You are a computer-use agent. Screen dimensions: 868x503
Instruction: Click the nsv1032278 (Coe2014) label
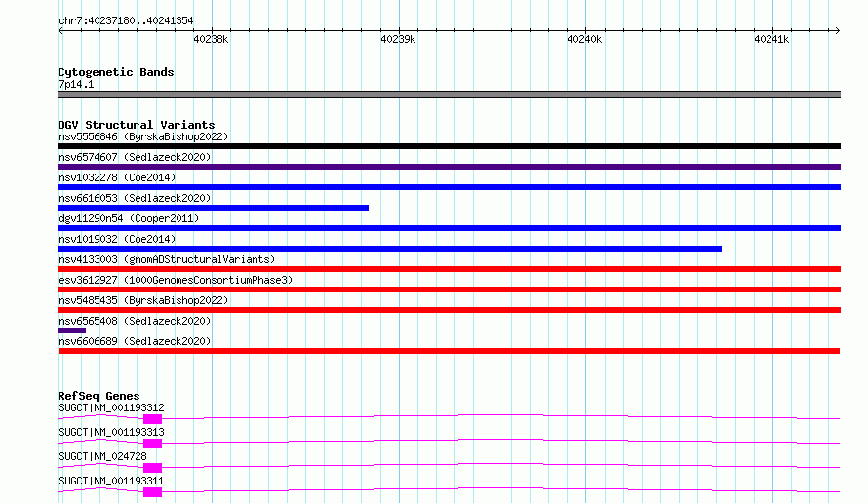click(117, 177)
